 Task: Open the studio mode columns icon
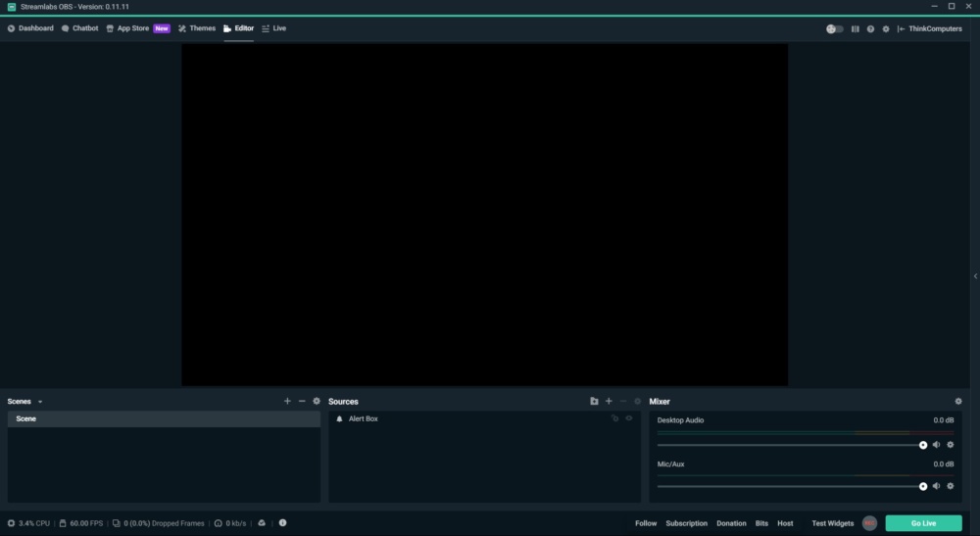point(855,28)
